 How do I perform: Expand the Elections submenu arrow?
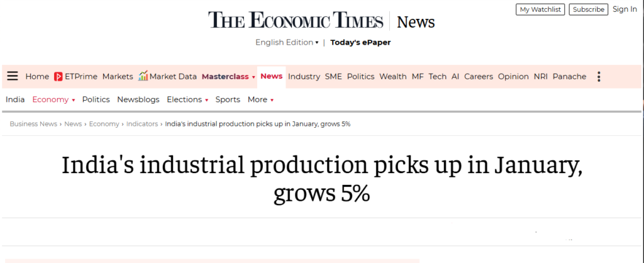point(206,100)
